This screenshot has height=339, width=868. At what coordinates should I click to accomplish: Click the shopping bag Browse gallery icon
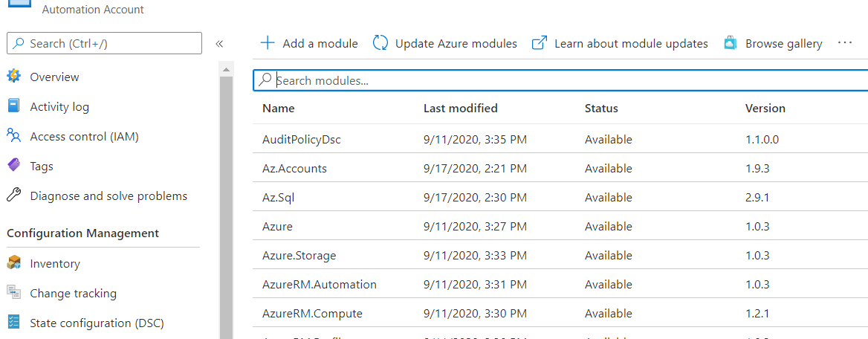[x=731, y=43]
